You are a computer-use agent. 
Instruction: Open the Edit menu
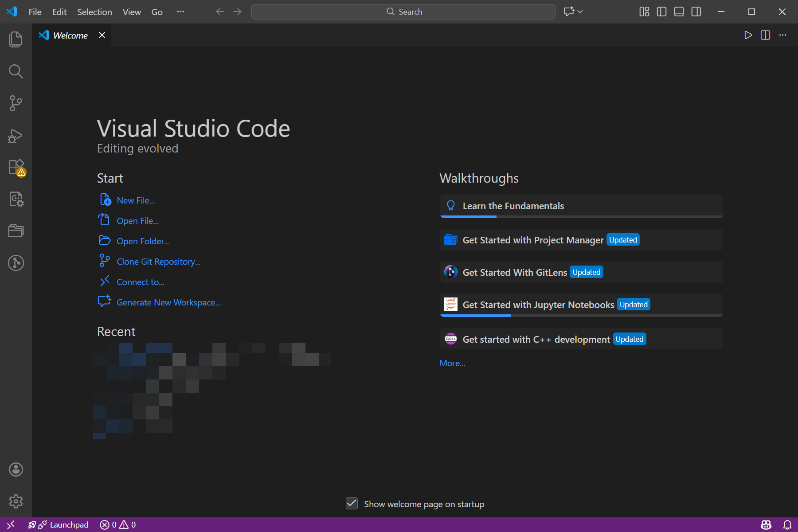tap(59, 12)
